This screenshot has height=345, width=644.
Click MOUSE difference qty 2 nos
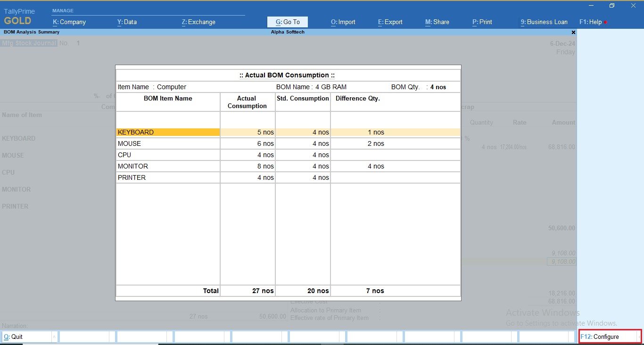[376, 143]
